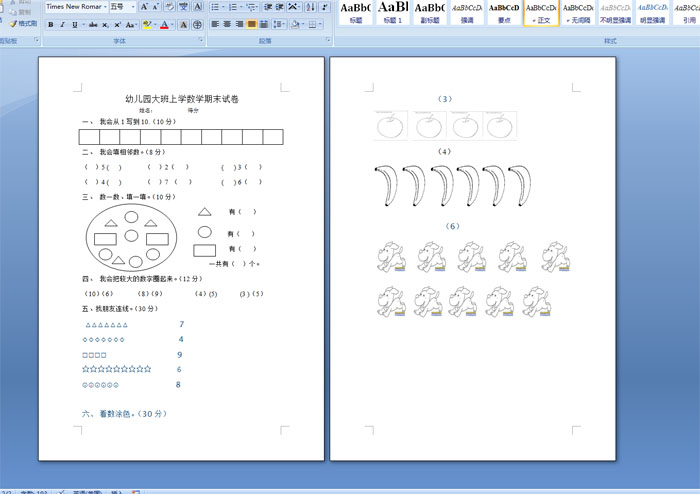The image size is (700, 494).
Task: Open Paragraph dialog launcher
Action: coord(329,40)
